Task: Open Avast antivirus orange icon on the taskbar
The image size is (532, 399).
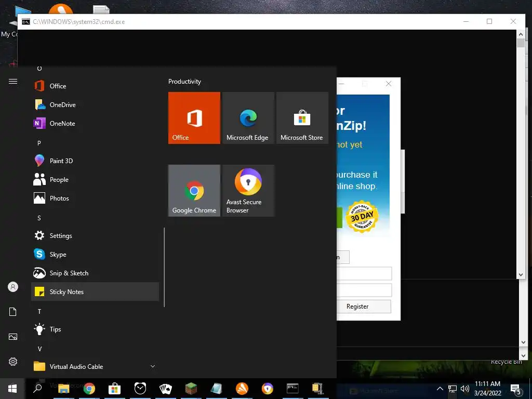Action: point(242,389)
